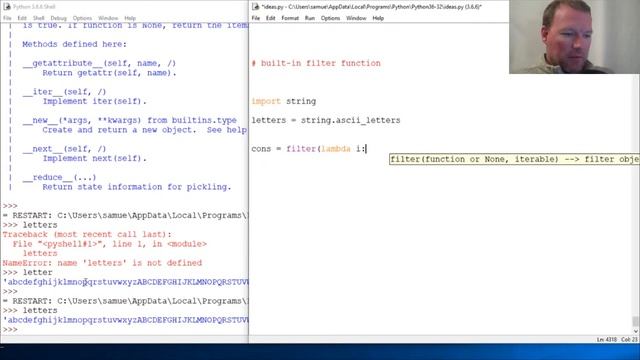Click '__getattribute__(self, name, /)' line

[99, 63]
